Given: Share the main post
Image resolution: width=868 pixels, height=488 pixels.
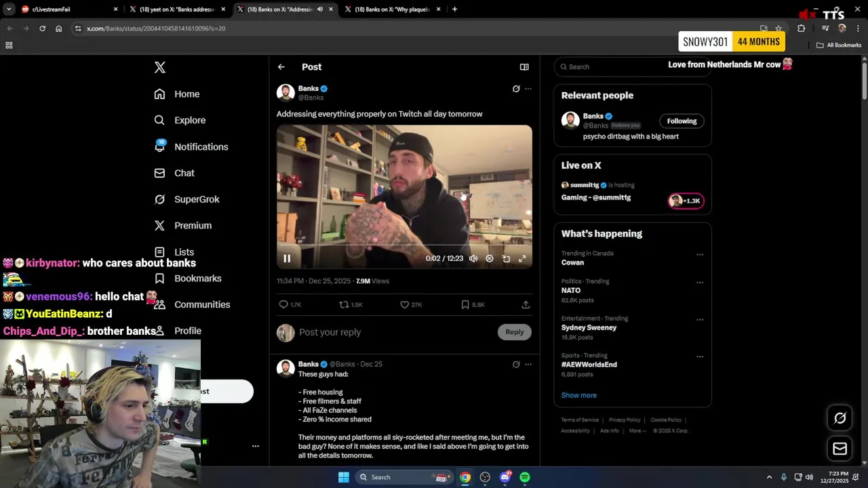Looking at the screenshot, I should (526, 305).
